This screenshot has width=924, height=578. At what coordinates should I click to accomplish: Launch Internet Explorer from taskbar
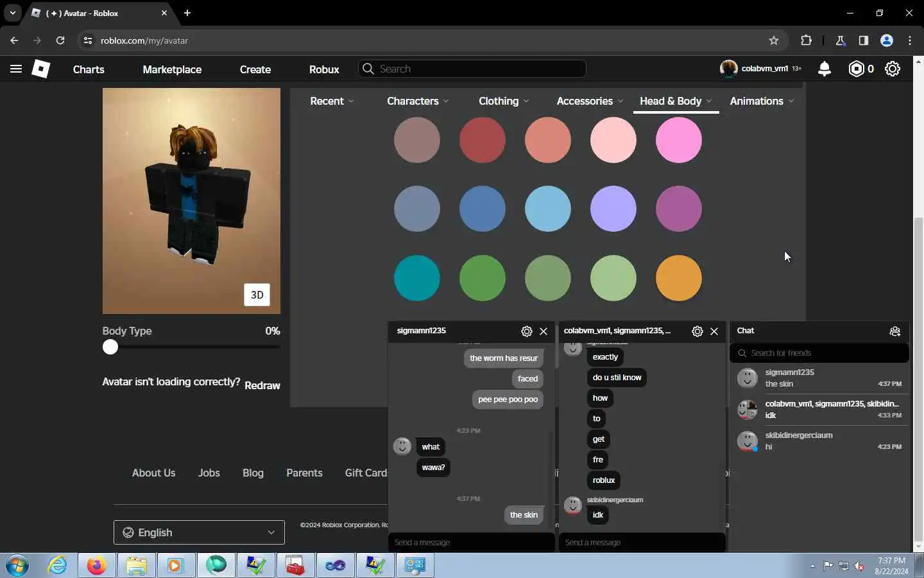click(x=58, y=566)
